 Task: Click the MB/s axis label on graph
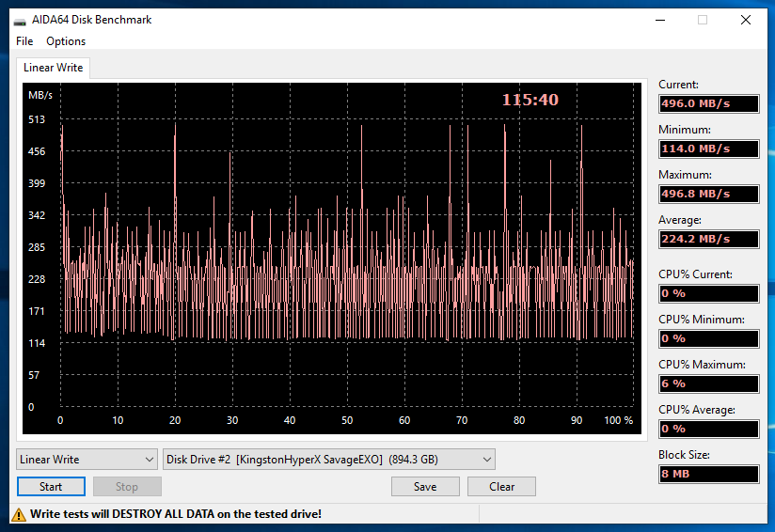click(x=40, y=95)
